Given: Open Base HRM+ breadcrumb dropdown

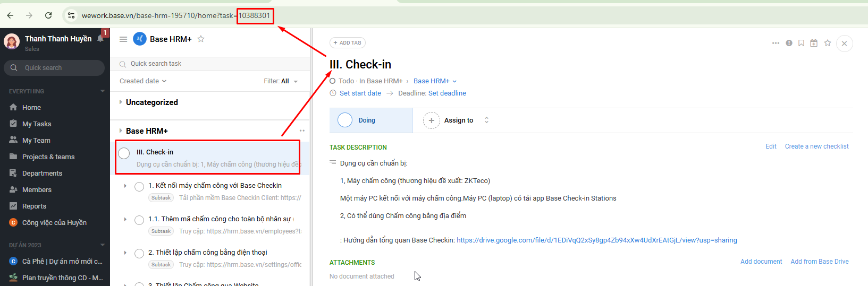Looking at the screenshot, I should [435, 81].
